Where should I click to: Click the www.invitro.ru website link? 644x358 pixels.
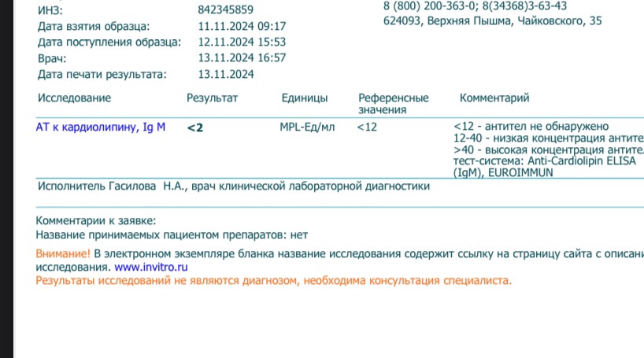coord(156,268)
